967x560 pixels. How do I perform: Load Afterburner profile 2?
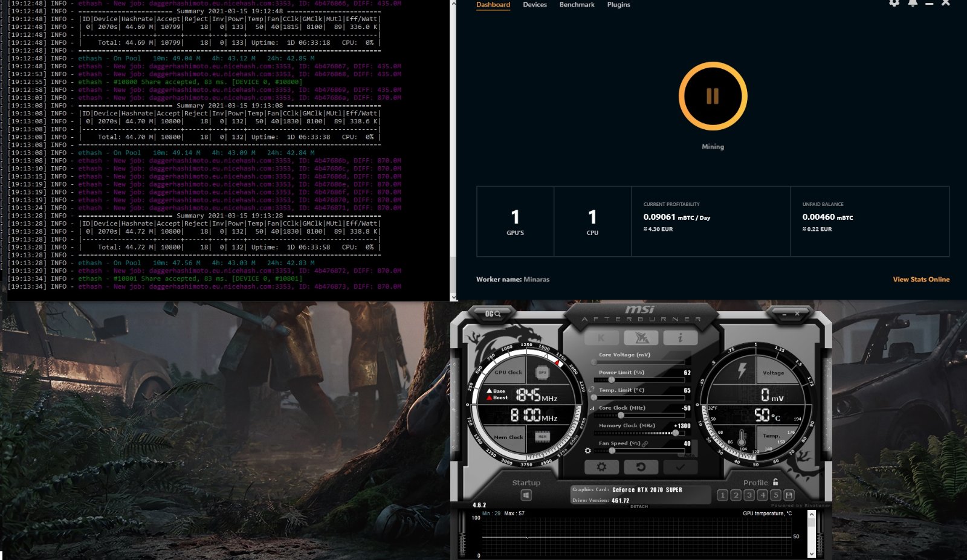(736, 495)
